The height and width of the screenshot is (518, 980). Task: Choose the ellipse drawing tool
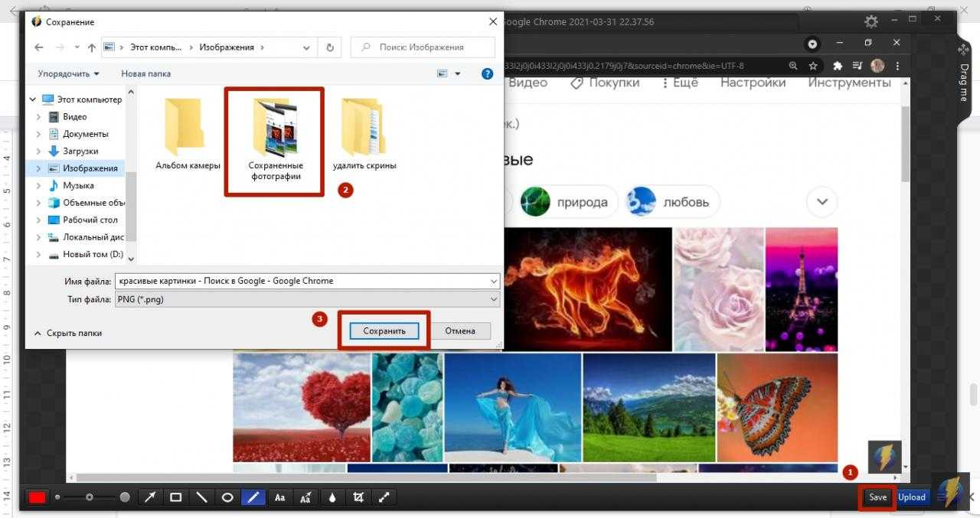click(227, 497)
